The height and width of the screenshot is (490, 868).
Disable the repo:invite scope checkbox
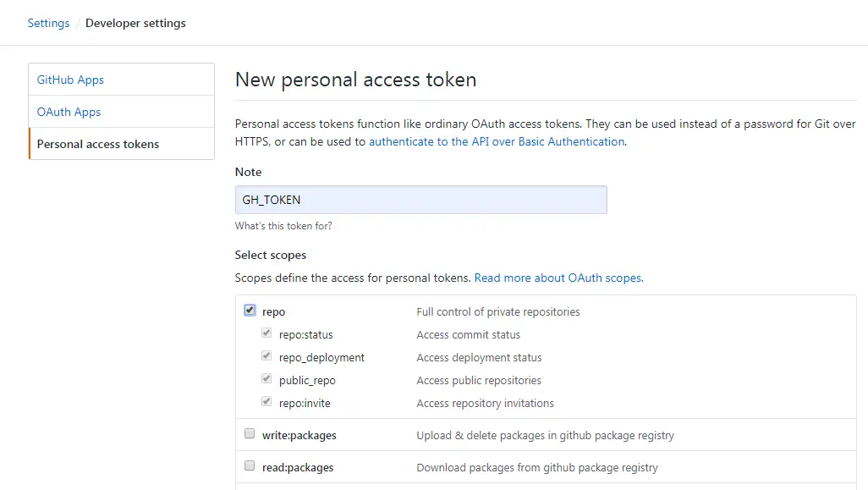coord(266,402)
